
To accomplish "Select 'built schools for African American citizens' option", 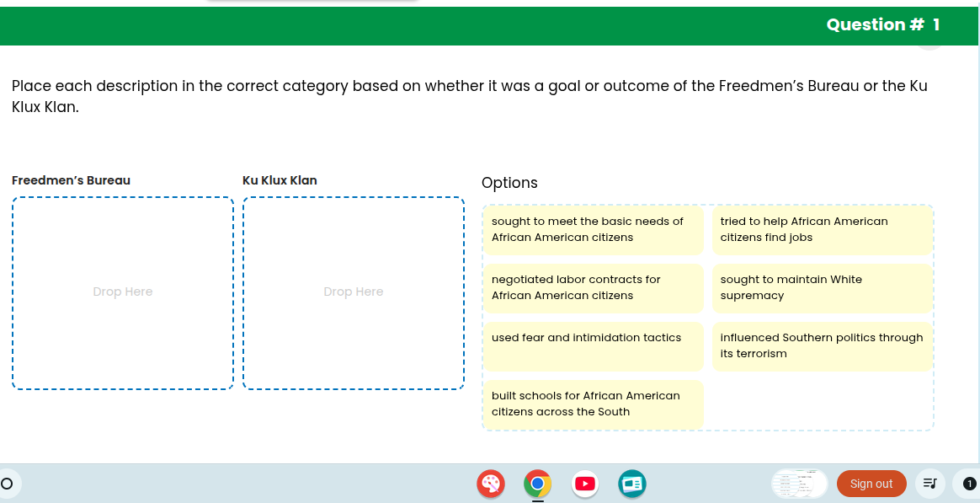I will (x=593, y=404).
